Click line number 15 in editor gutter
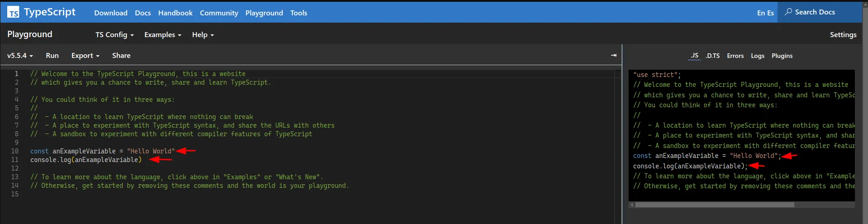Screen dimensions: 868x224 [15, 194]
